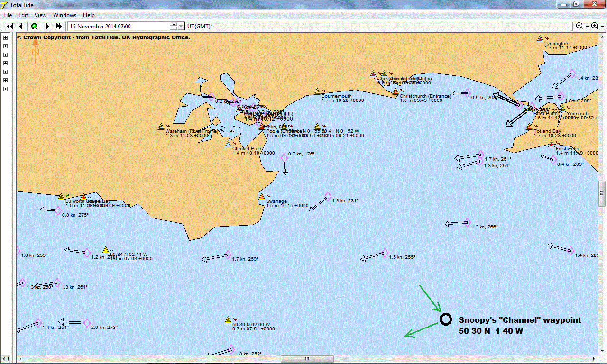The image size is (607, 364).
Task: Click the Freshwater tide station marker
Action: coord(552,144)
